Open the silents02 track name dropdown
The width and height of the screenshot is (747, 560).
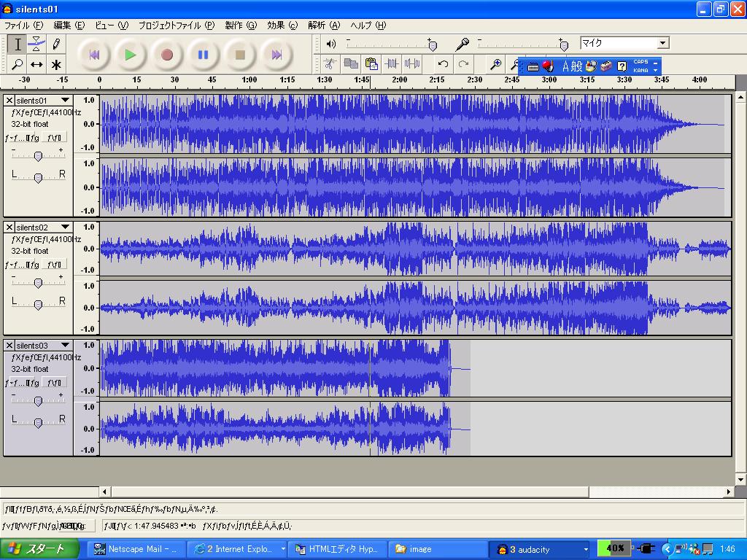tap(65, 227)
